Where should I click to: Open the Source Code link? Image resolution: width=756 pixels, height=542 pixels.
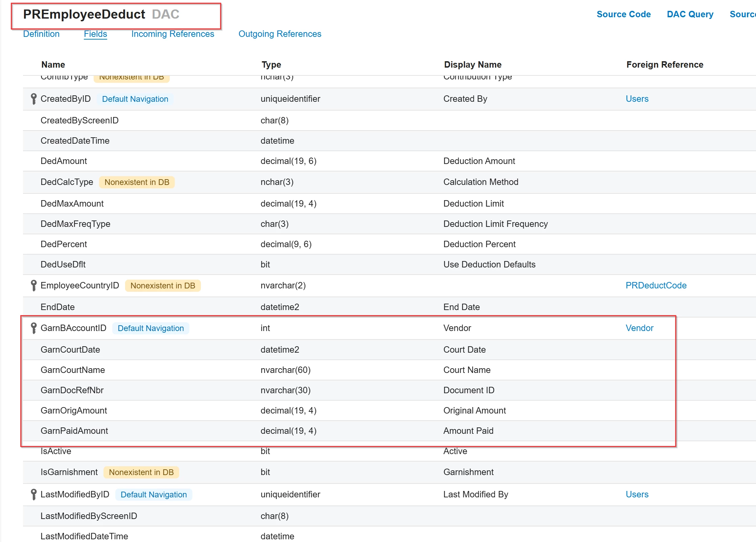coord(623,14)
